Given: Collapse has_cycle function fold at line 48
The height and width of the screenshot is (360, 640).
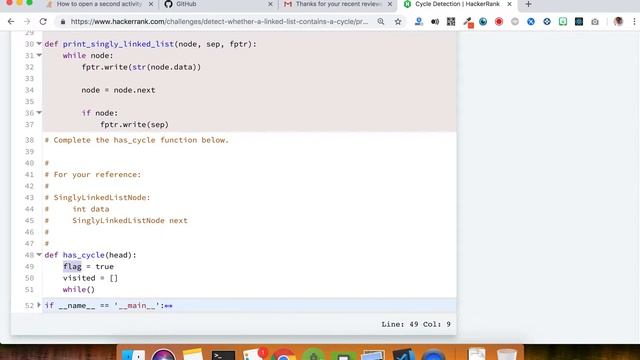Looking at the screenshot, I should (x=39, y=254).
